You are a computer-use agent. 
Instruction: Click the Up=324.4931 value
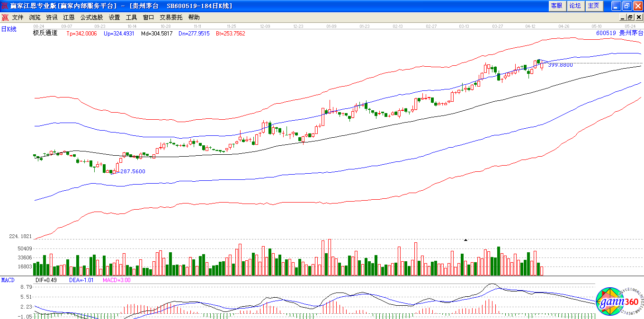(x=119, y=34)
